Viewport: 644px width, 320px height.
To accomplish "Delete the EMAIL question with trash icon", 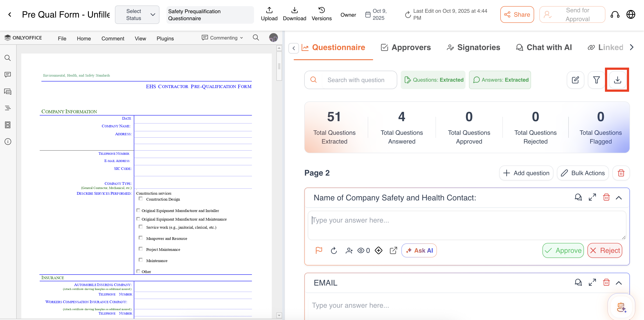I will pos(606,282).
